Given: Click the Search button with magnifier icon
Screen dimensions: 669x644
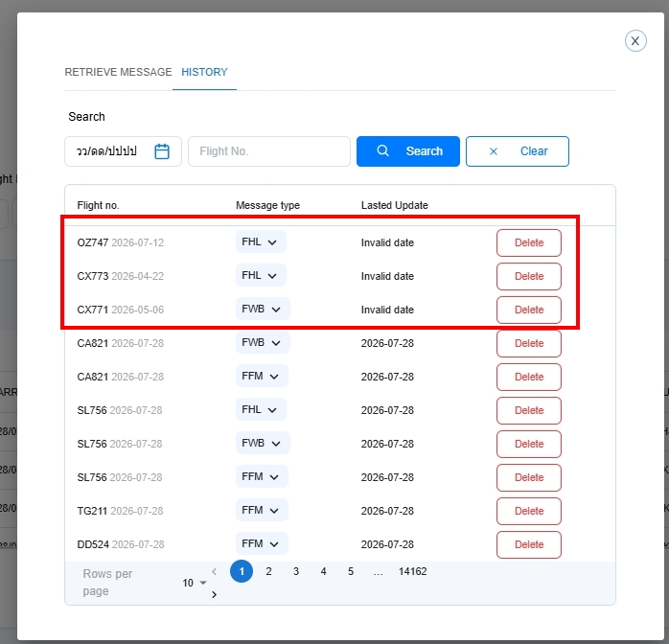Looking at the screenshot, I should pos(408,151).
